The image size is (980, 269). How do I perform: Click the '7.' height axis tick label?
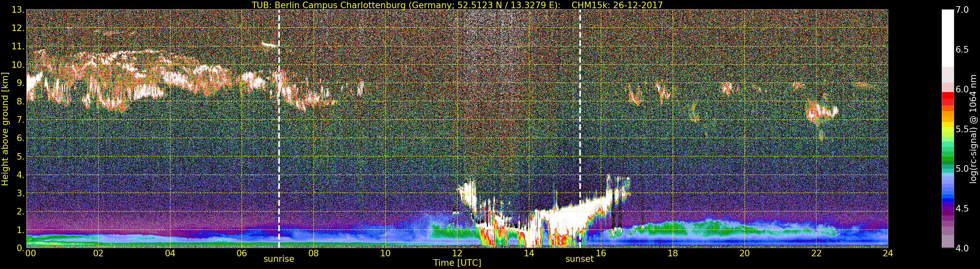[20, 120]
